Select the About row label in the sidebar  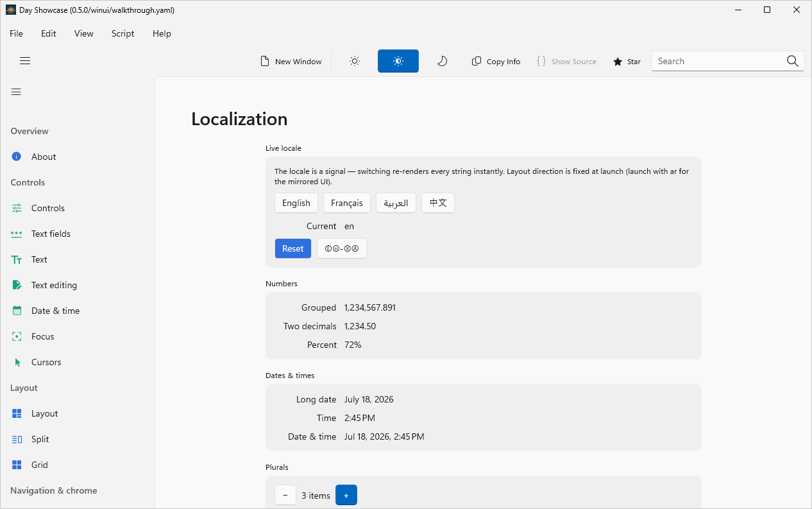point(44,157)
